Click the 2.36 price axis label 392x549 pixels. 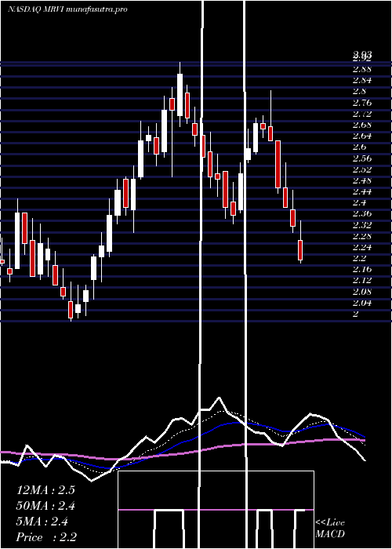362,214
